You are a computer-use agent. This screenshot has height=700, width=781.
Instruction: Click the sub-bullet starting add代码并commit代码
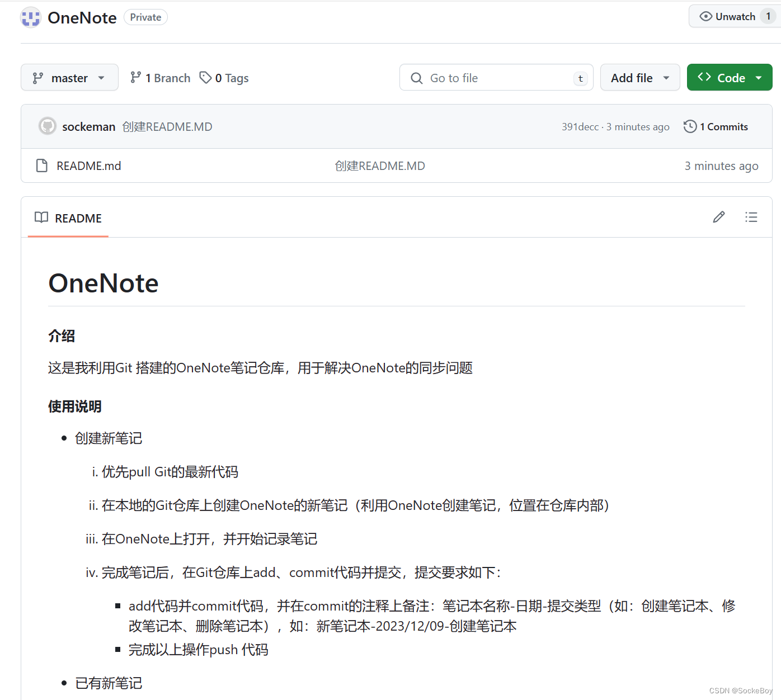coord(432,616)
